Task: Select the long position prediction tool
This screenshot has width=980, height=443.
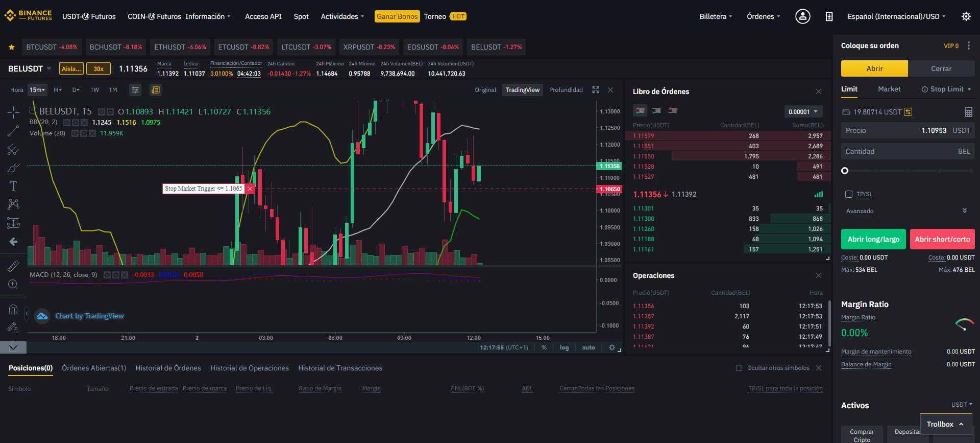Action: coord(13,223)
